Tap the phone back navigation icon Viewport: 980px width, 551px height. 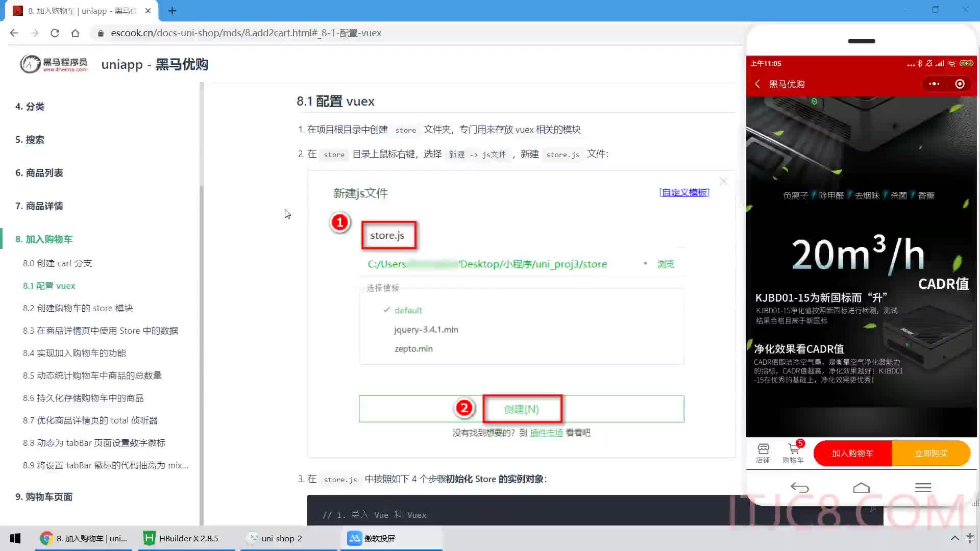(799, 488)
